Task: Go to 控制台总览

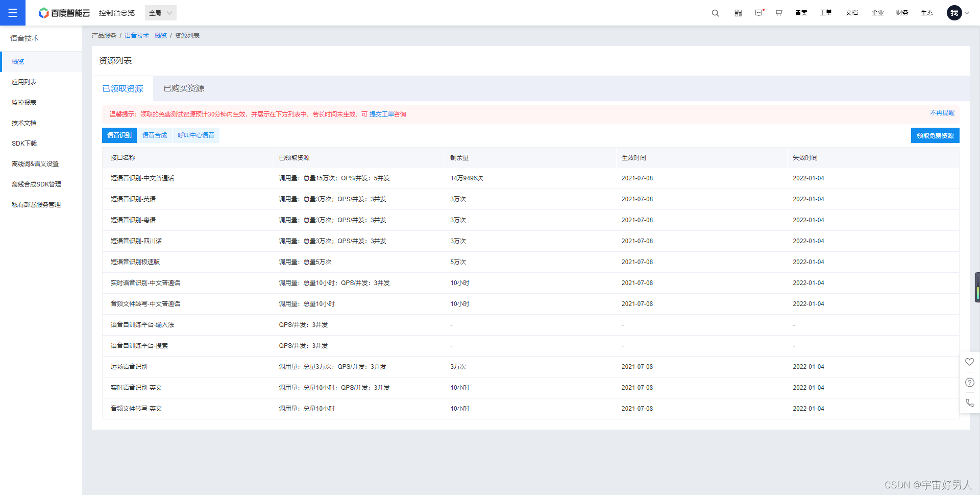Action: (117, 13)
